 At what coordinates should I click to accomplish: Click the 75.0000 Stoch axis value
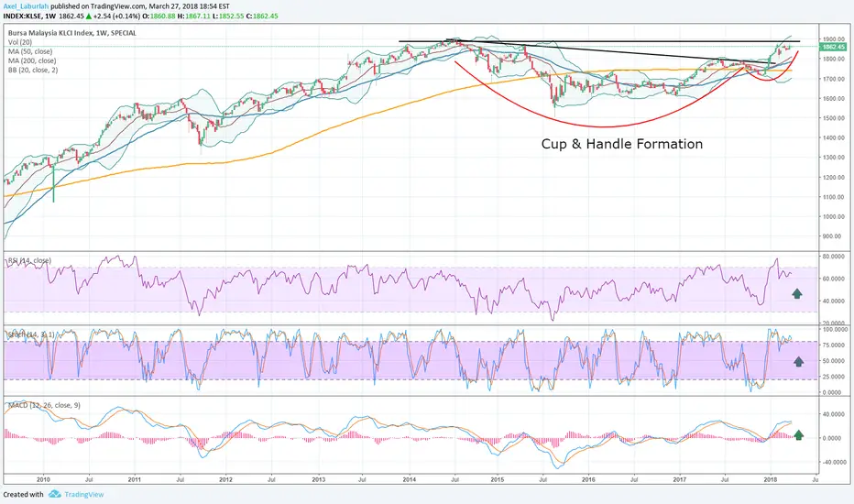click(834, 345)
